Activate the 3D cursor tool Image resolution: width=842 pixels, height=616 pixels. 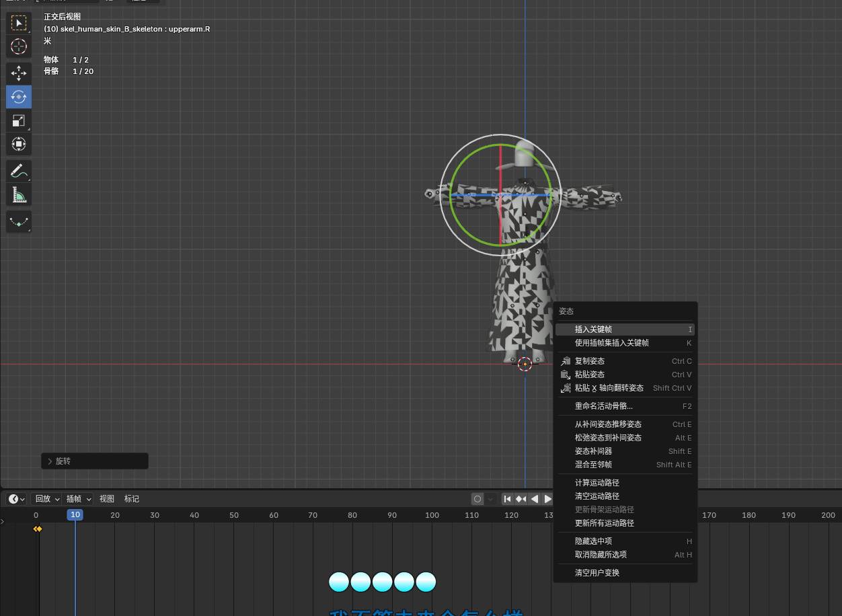pos(19,46)
